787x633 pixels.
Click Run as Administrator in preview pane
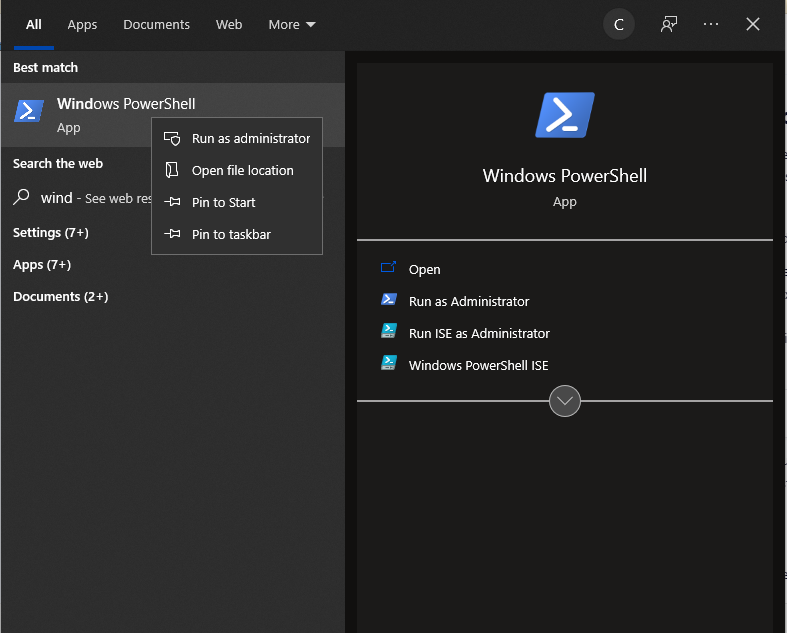tap(469, 301)
